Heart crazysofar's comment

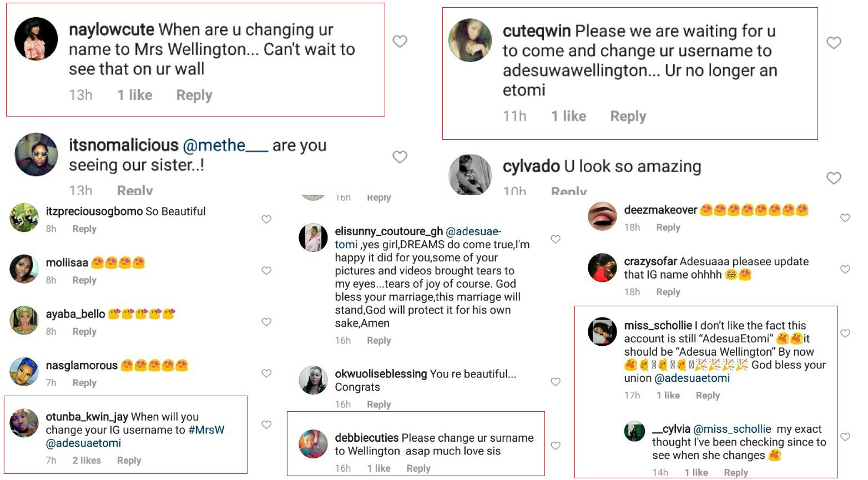[845, 269]
